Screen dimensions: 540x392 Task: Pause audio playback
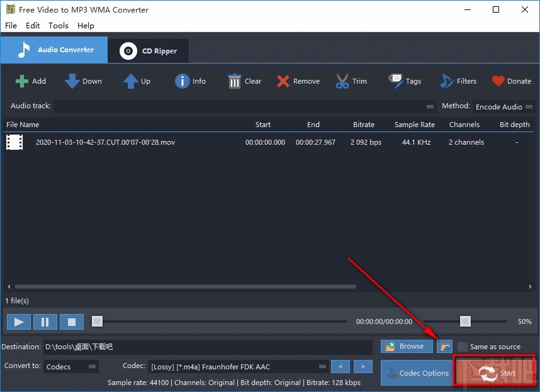(x=45, y=322)
